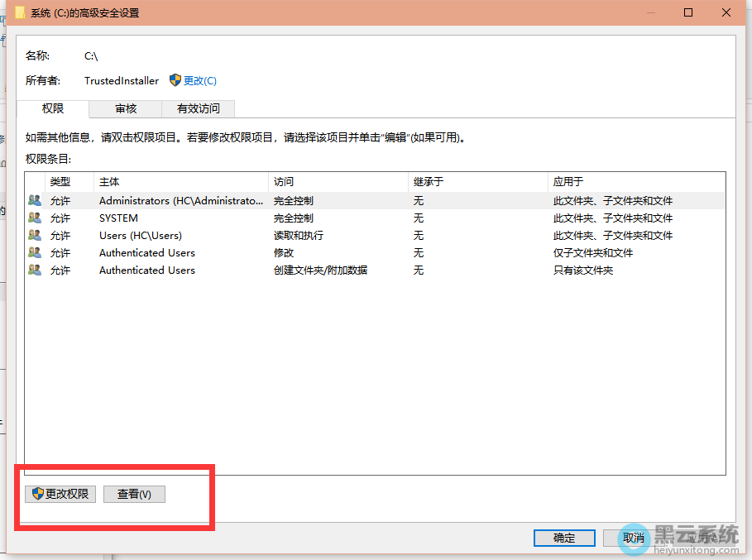Click the 取消 button
752x560 pixels.
tap(634, 538)
